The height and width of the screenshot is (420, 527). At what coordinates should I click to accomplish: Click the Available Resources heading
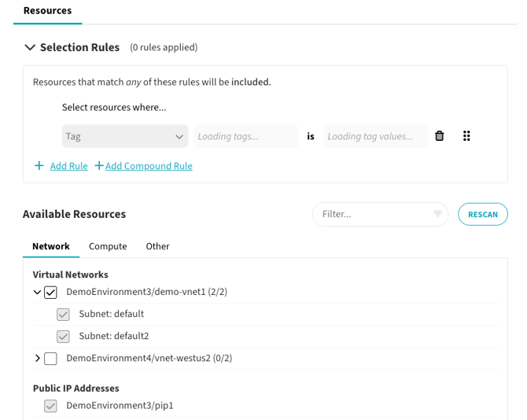[x=74, y=214]
